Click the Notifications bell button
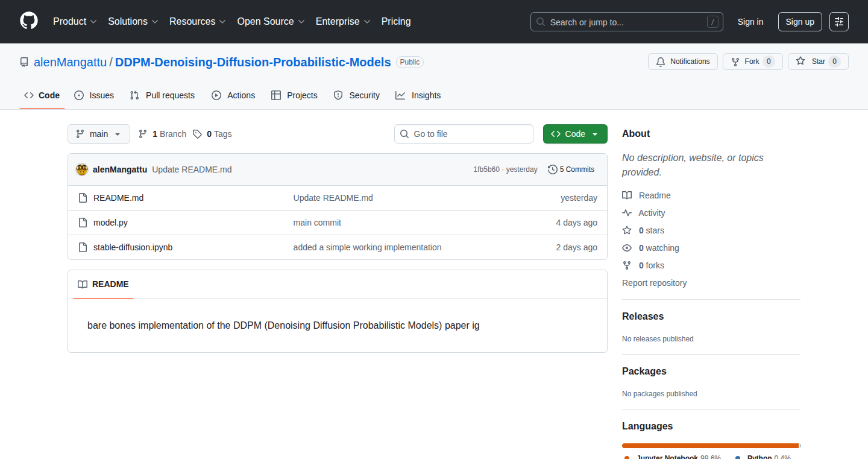 683,62
